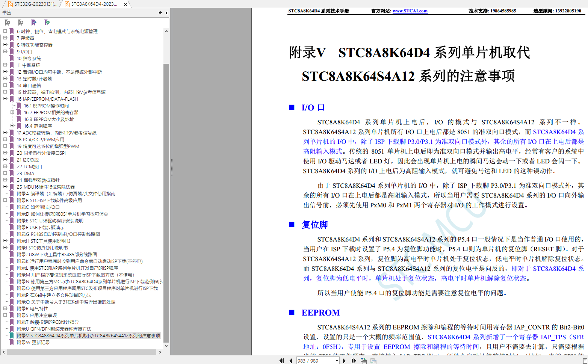Screen dimensions: 588x364
Task: Open bookmark 16.3 EEPROM大小及地址
Action: (x=49, y=119)
